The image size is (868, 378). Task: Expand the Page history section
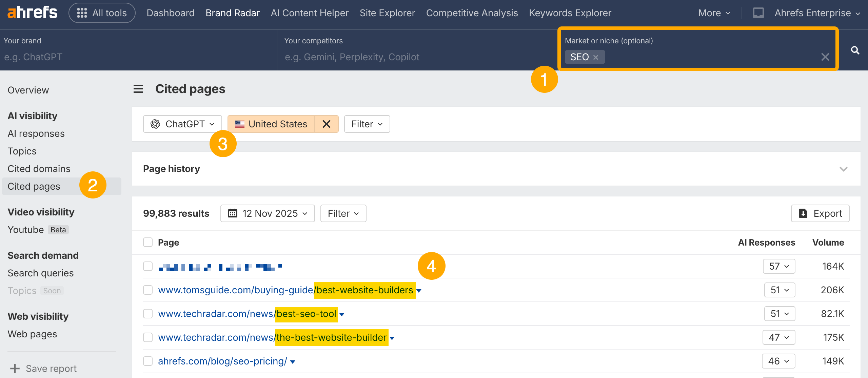843,169
